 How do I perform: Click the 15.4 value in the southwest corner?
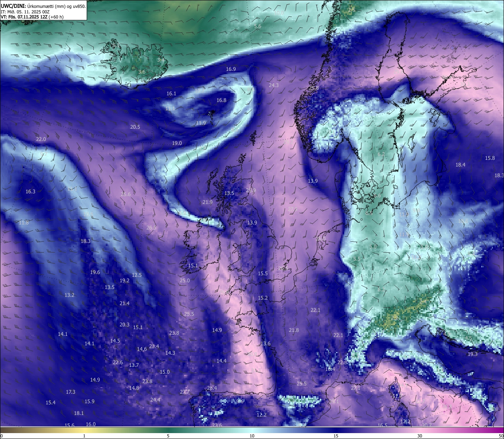50,403
